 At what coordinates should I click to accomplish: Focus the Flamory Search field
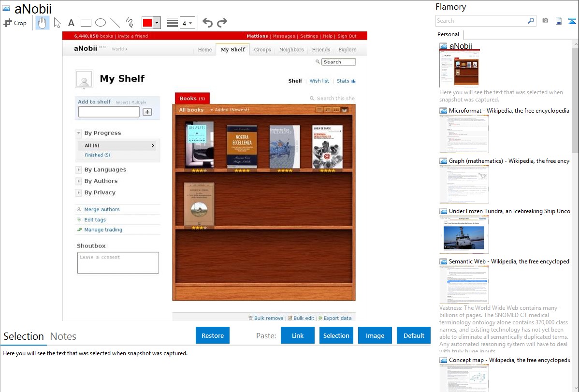481,21
